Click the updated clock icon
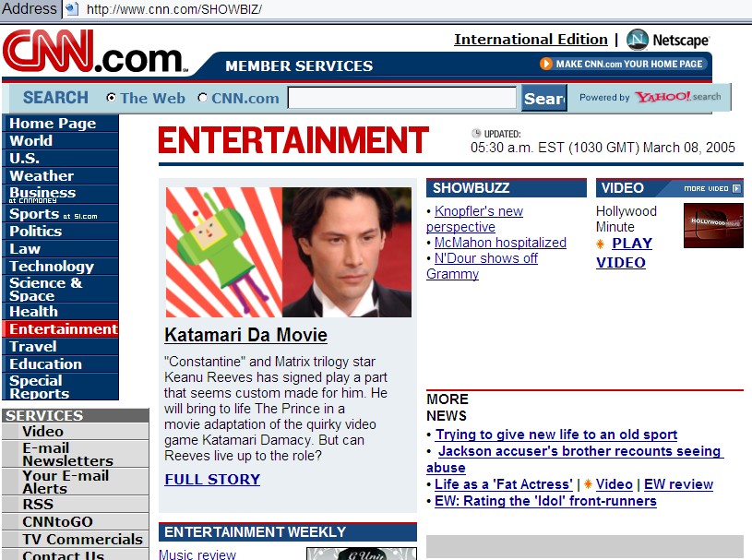 click(x=476, y=133)
